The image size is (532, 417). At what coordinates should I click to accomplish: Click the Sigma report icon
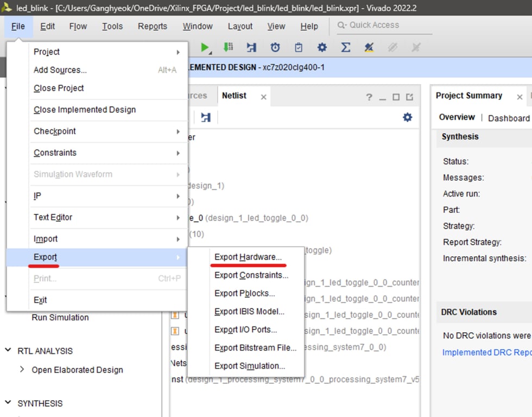pos(345,48)
